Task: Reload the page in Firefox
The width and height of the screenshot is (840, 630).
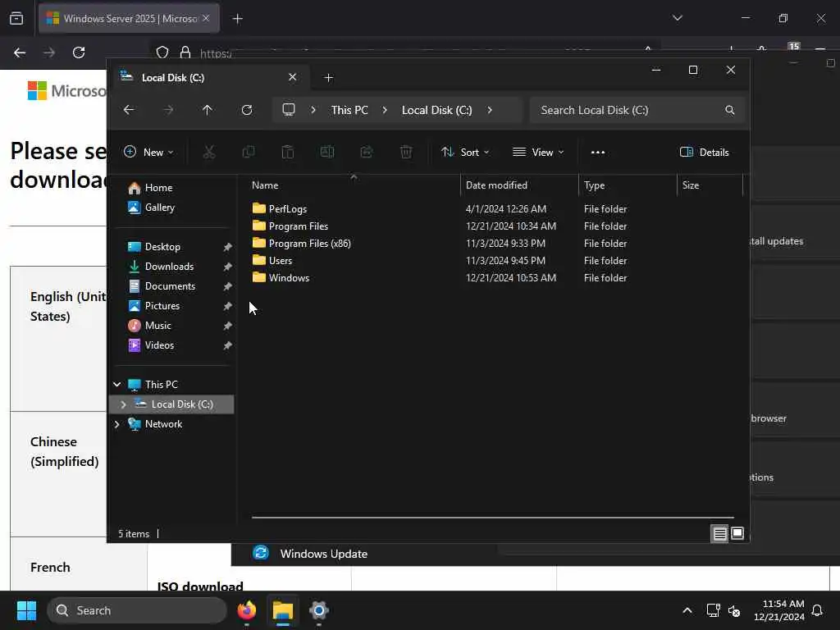Action: 79,52
